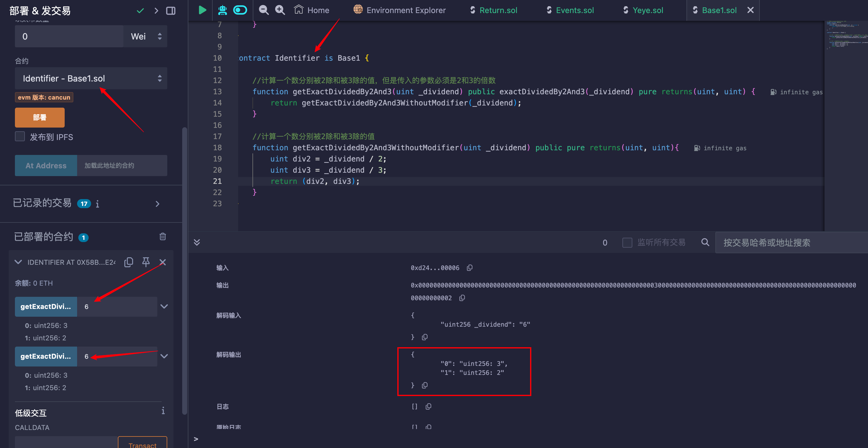Expand the 已记录的交易 section
The image size is (868, 448).
[x=157, y=203]
